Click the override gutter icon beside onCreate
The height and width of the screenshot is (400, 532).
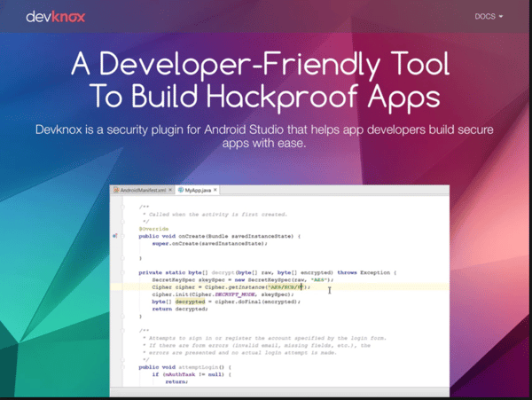coord(116,236)
